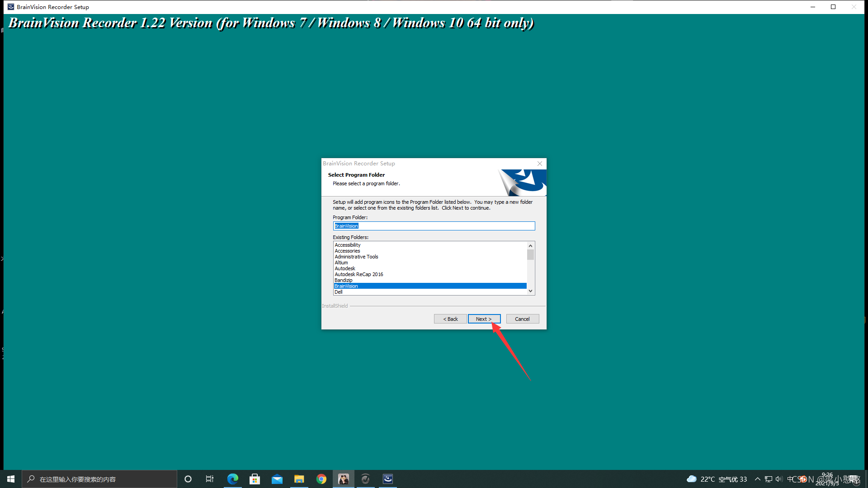This screenshot has height=488, width=868.
Task: Click the folder list scrollbar thumb
Action: click(x=531, y=255)
